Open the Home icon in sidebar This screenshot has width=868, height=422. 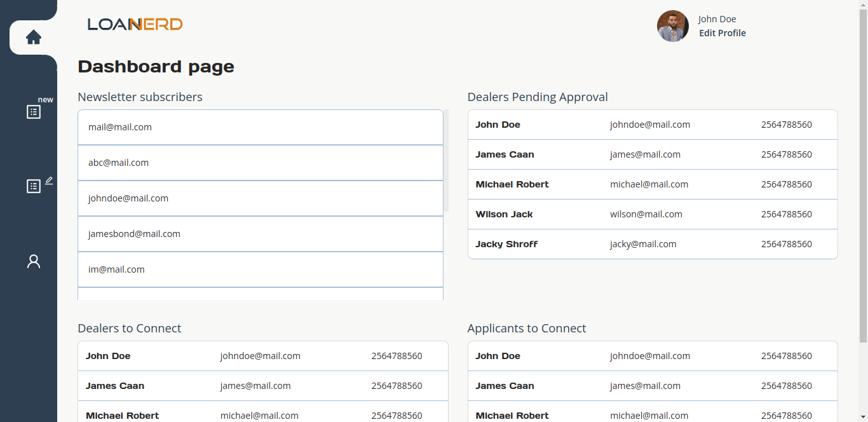click(34, 37)
